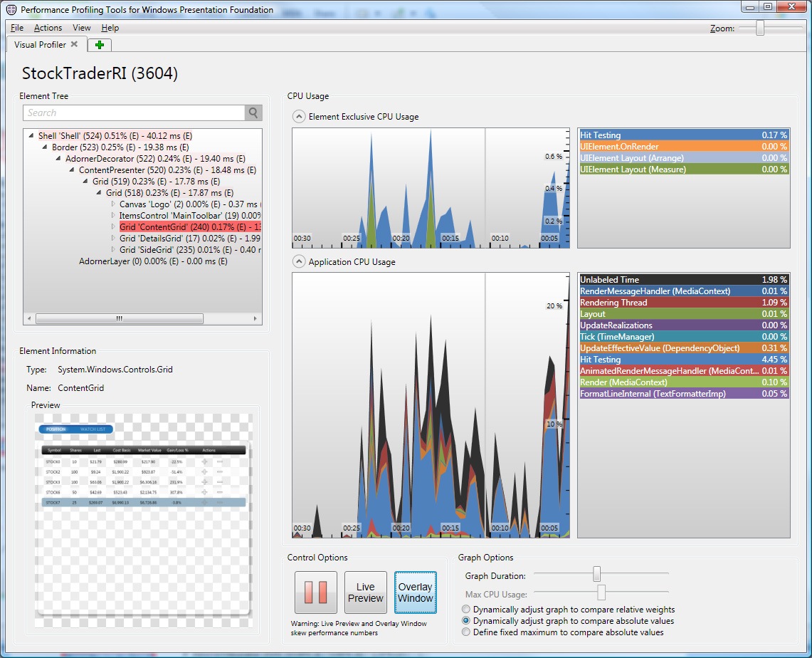Click the orange UIElement.OnRender legend entry

[x=684, y=147]
